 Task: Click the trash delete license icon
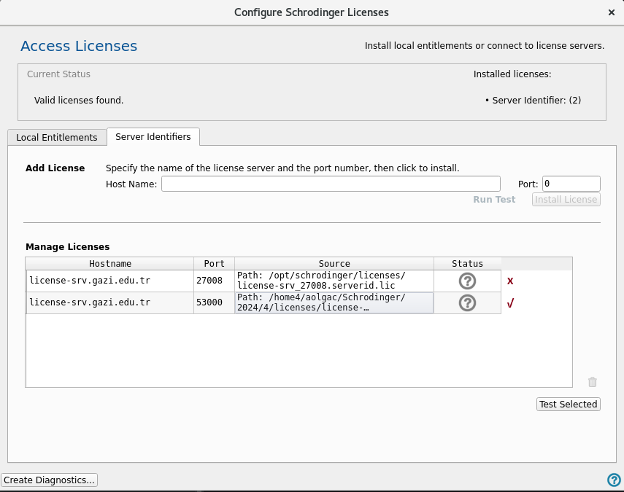592,382
